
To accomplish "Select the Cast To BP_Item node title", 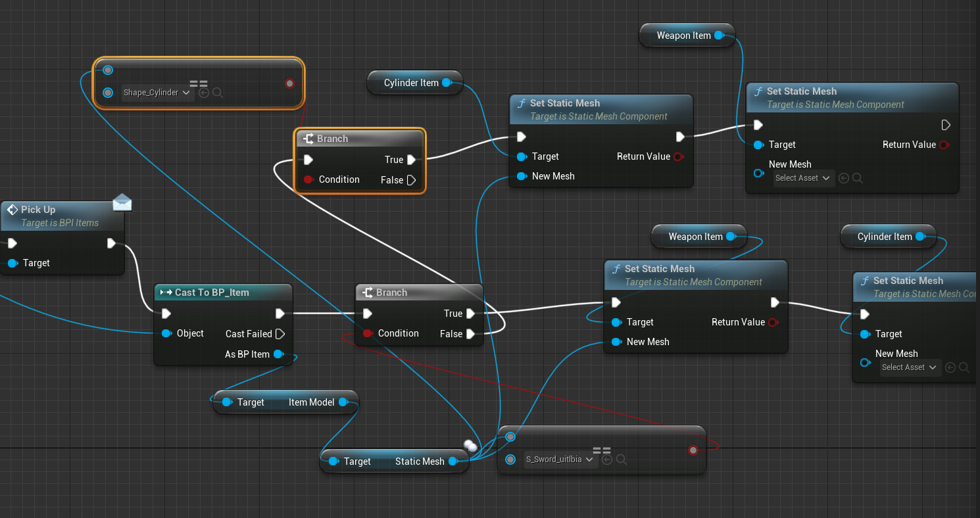I will point(212,293).
